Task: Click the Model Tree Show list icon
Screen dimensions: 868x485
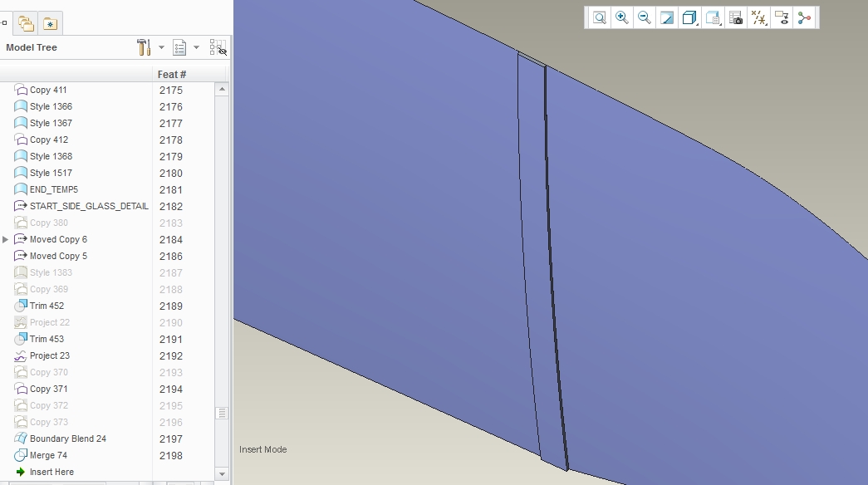Action: (x=179, y=47)
